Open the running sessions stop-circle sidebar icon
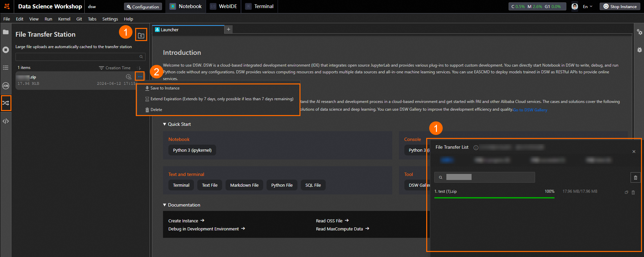Image resolution: width=644 pixels, height=257 pixels. coord(6,50)
